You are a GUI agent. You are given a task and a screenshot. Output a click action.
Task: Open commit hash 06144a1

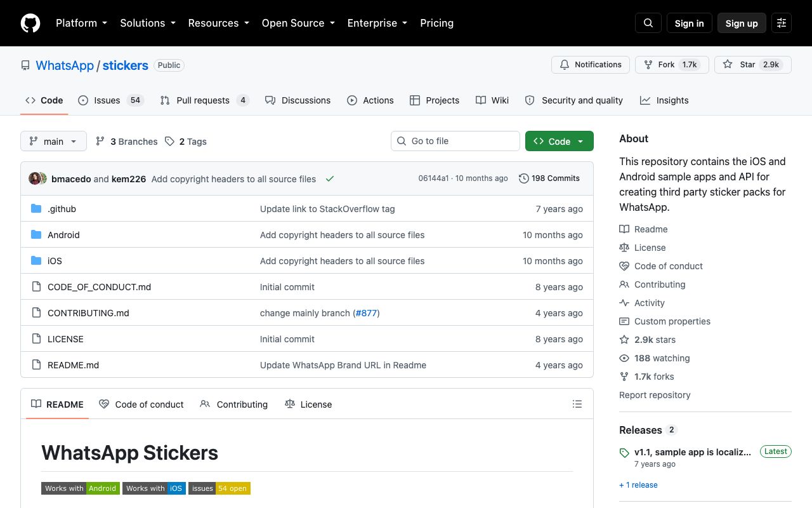433,178
